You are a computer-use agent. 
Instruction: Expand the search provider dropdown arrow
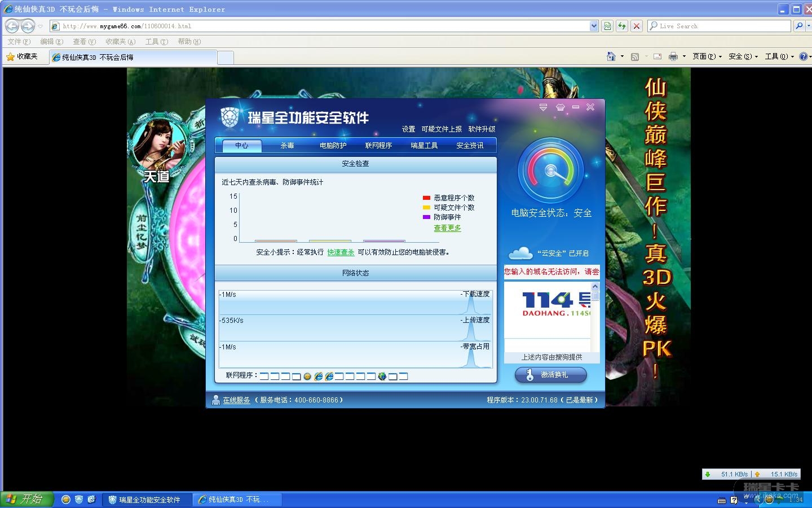pyautogui.click(x=809, y=26)
